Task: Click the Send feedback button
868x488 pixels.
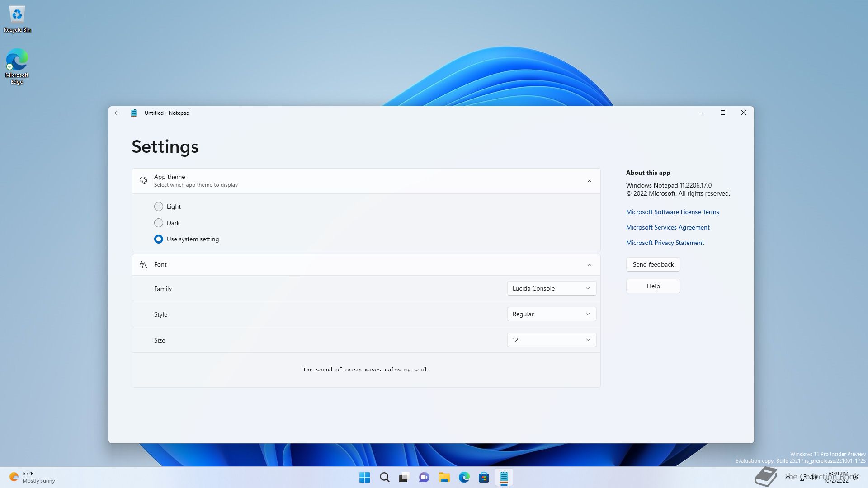Action: tap(653, 264)
